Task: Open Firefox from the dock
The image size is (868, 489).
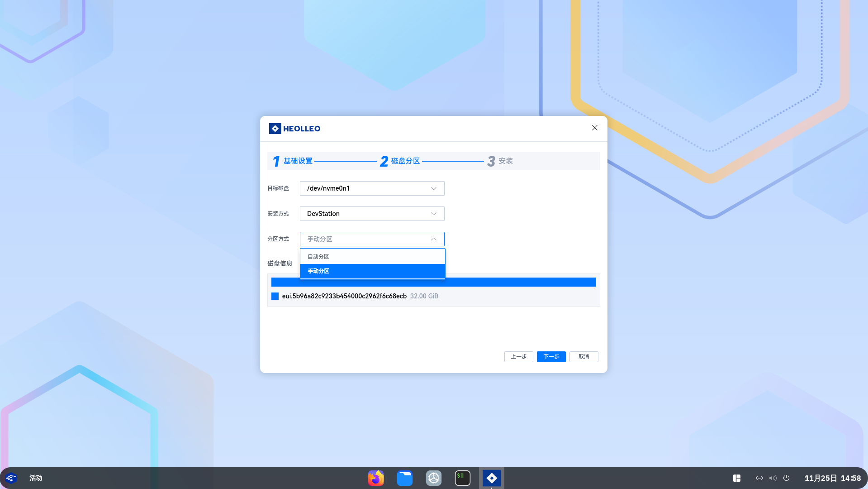Action: point(375,478)
